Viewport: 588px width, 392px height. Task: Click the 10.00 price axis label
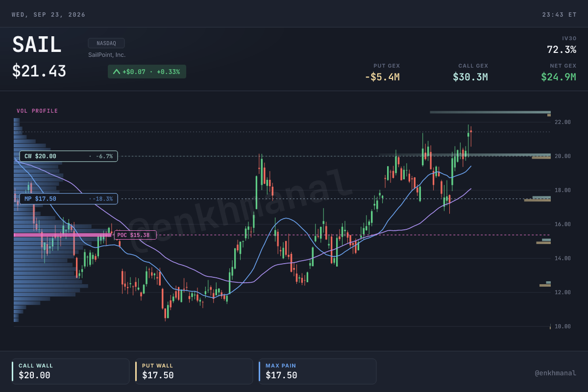(x=563, y=326)
